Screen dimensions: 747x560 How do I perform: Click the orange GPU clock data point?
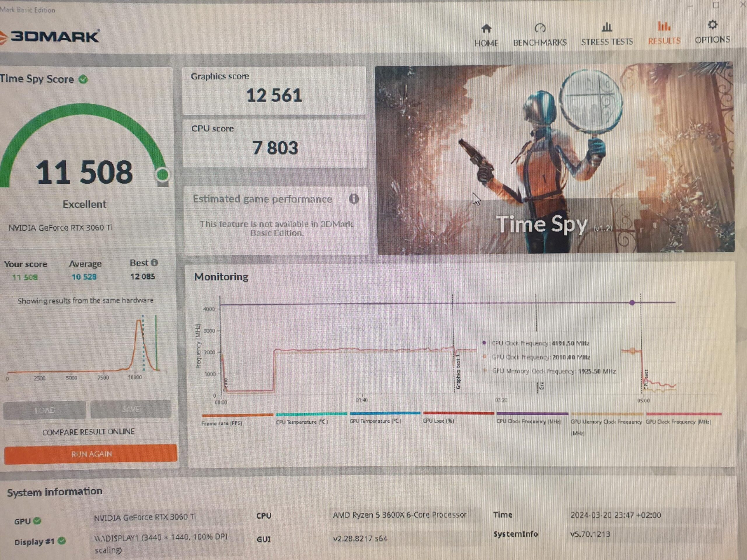click(x=633, y=351)
